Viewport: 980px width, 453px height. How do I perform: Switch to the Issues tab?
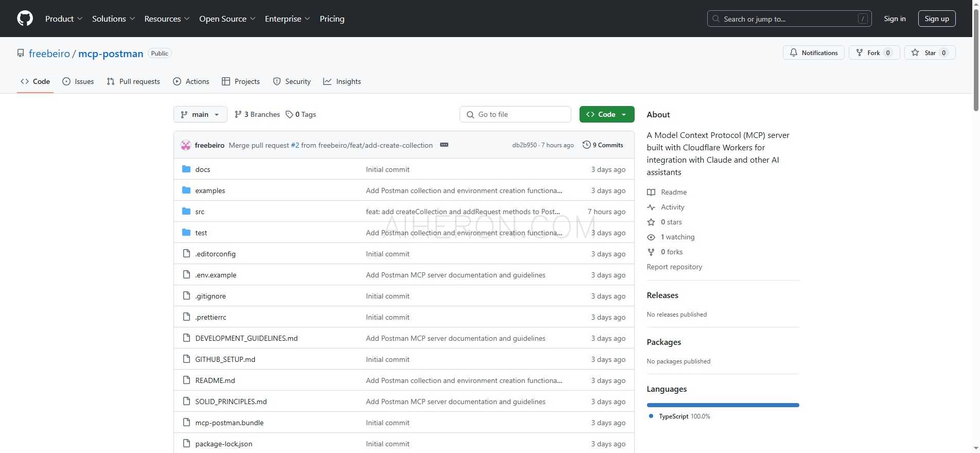coord(78,81)
